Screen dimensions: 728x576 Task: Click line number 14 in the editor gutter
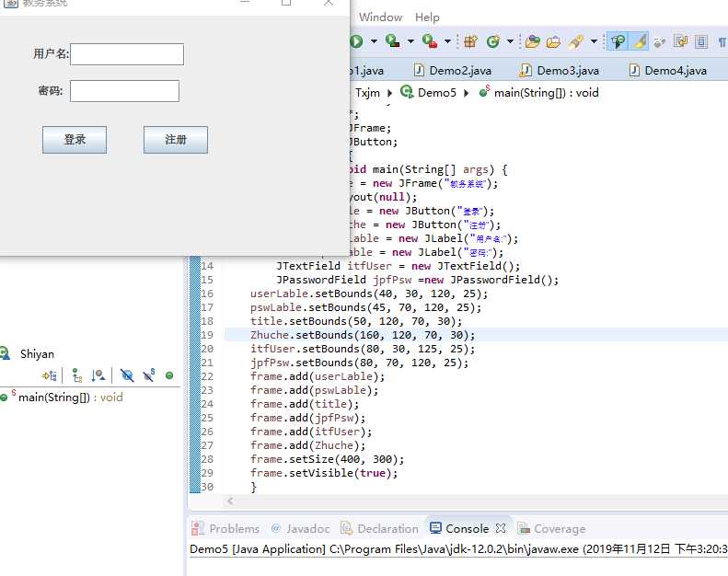207,267
